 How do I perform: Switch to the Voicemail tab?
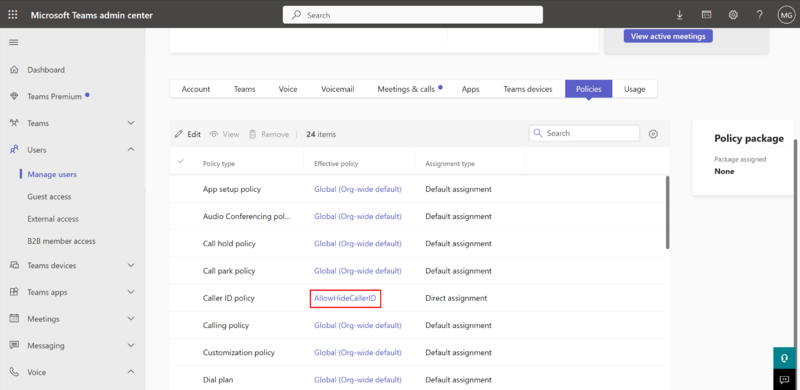tap(338, 89)
